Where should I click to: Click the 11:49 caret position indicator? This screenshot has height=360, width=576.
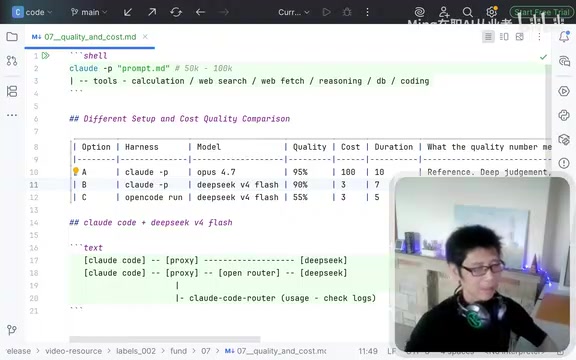(x=368, y=351)
